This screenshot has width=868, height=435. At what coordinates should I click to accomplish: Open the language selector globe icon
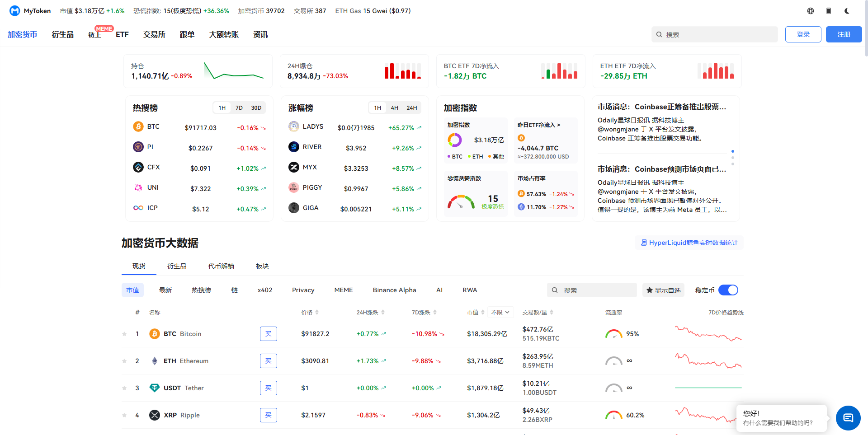(810, 10)
